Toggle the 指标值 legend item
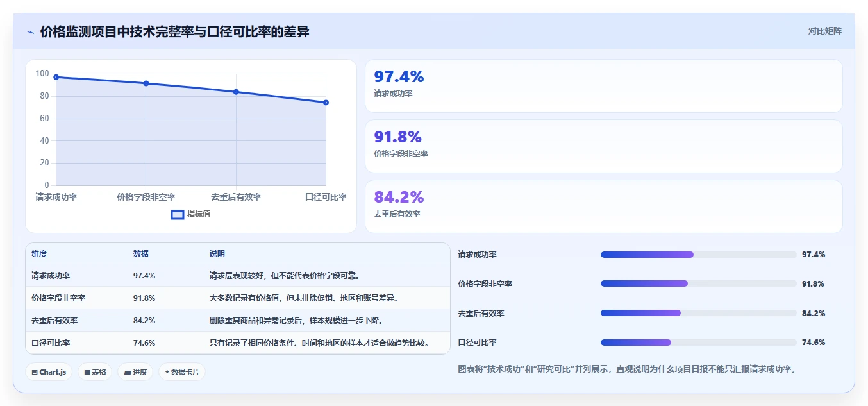Viewport: 868px width, 406px height. [x=190, y=214]
